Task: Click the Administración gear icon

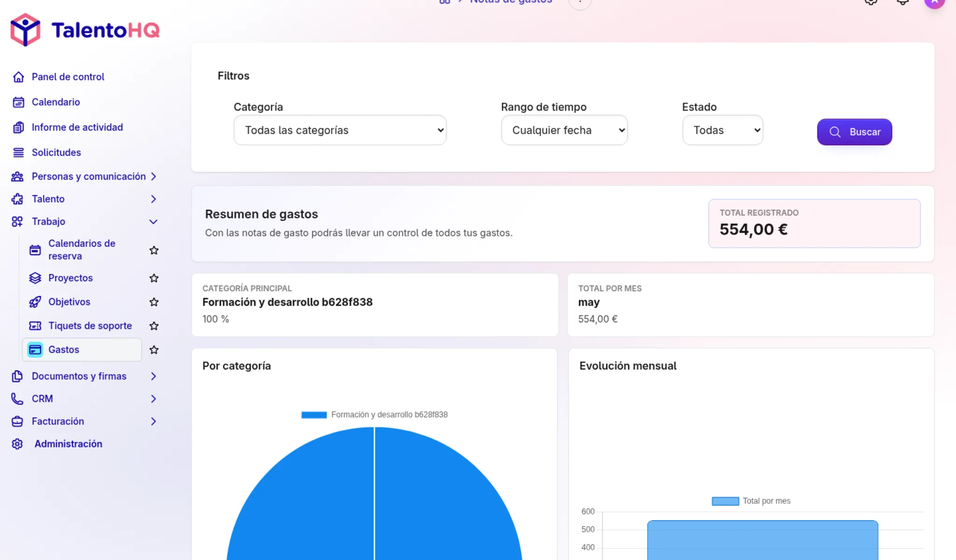Action: point(17,444)
